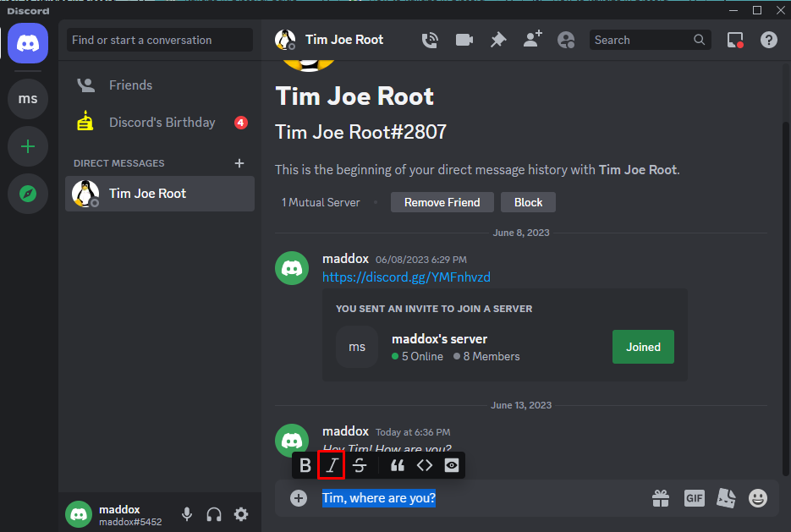Image resolution: width=791 pixels, height=532 pixels.
Task: Click the chat vertical scrollbar
Action: coord(785,298)
